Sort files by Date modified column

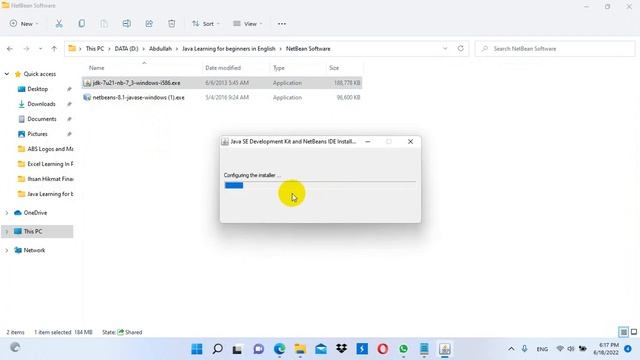(223, 68)
